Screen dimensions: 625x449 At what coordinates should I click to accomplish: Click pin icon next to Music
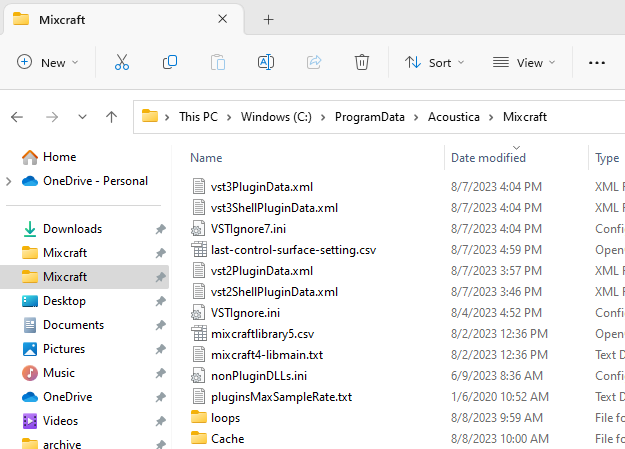coord(160,373)
